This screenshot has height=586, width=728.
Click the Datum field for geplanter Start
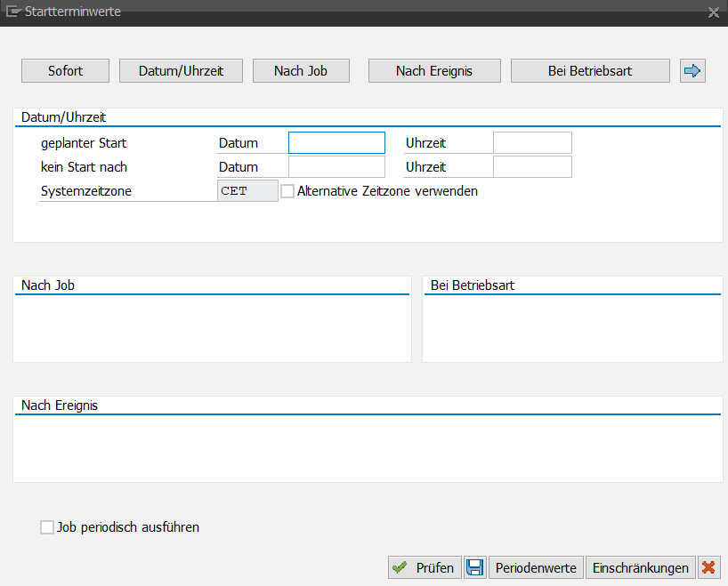(336, 142)
